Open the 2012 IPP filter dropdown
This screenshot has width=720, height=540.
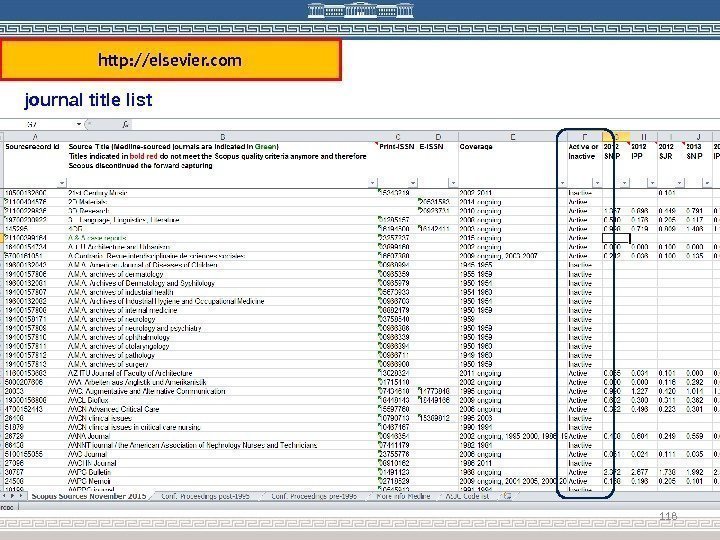(652, 183)
